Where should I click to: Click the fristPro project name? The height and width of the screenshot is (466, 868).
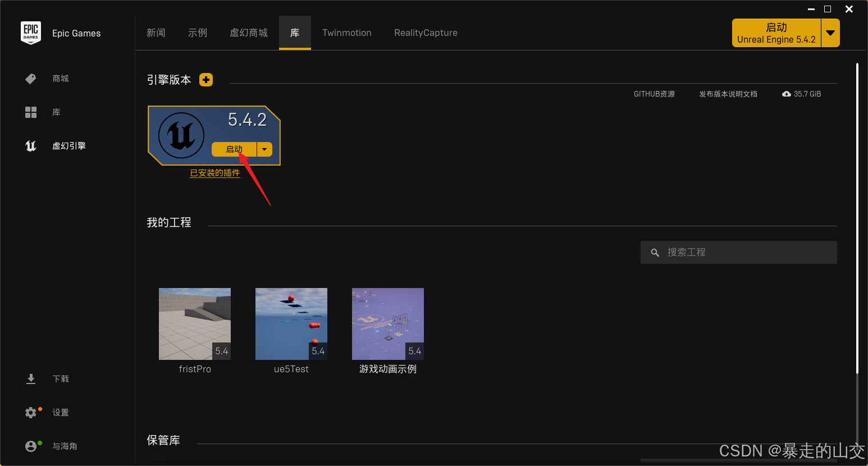[x=195, y=369]
